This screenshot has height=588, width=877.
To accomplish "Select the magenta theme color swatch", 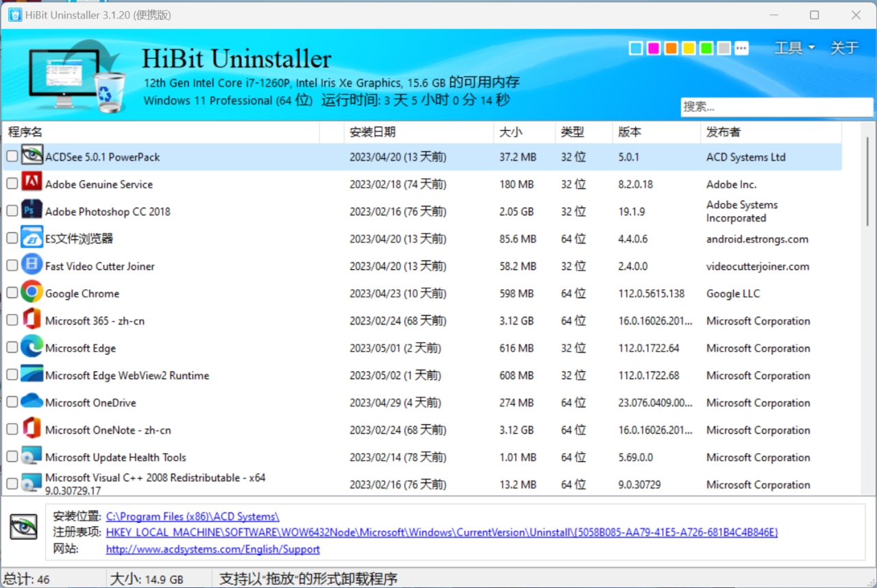I will (x=654, y=48).
